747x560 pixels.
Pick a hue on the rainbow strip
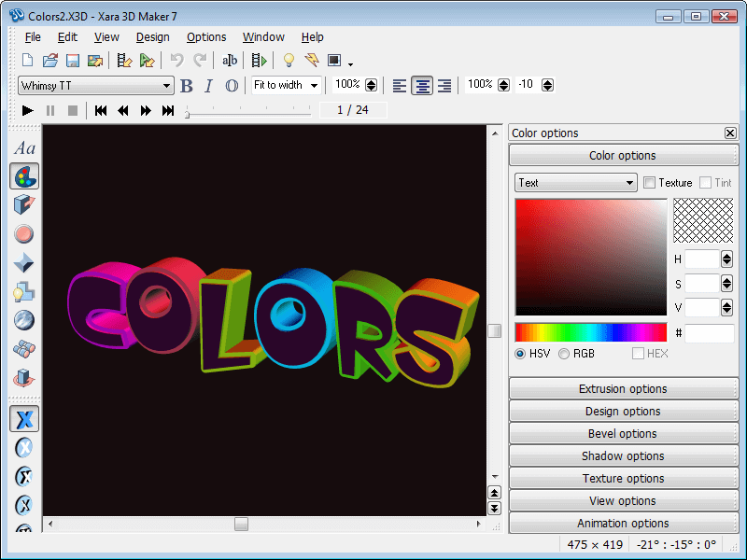pos(591,332)
